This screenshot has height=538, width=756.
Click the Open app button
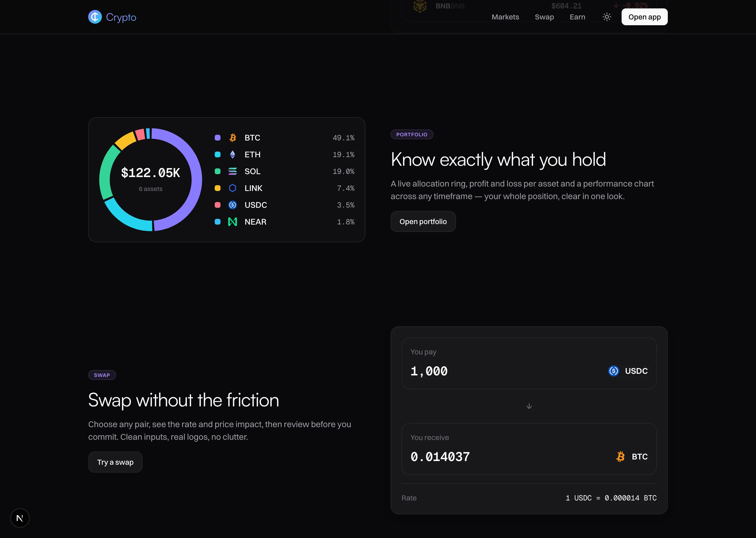[x=644, y=17]
